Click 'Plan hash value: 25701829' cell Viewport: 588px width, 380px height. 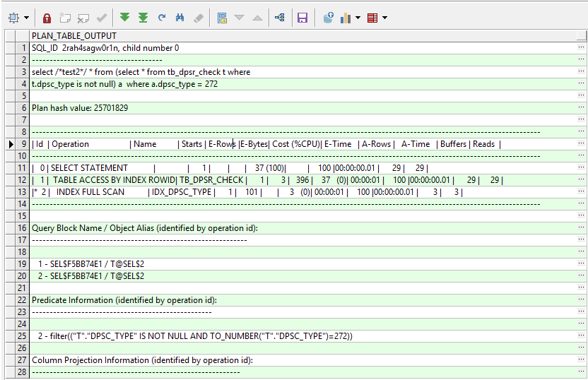(x=303, y=108)
